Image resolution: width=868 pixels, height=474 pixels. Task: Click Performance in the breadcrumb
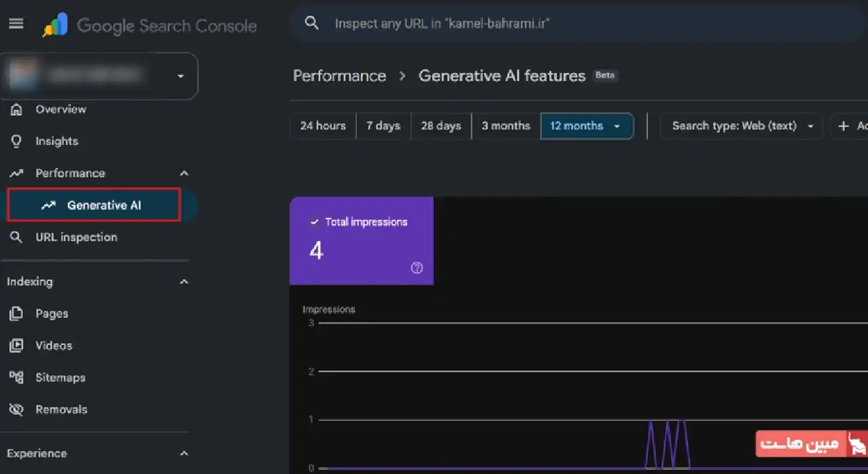340,76
